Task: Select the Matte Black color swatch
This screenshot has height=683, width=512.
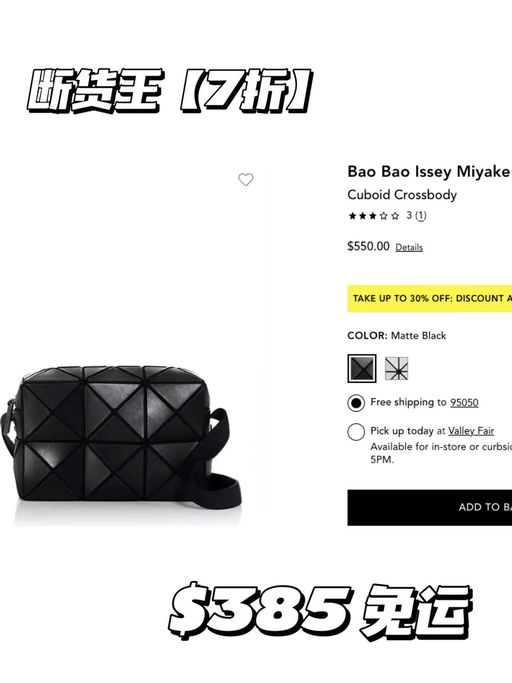Action: (x=362, y=369)
